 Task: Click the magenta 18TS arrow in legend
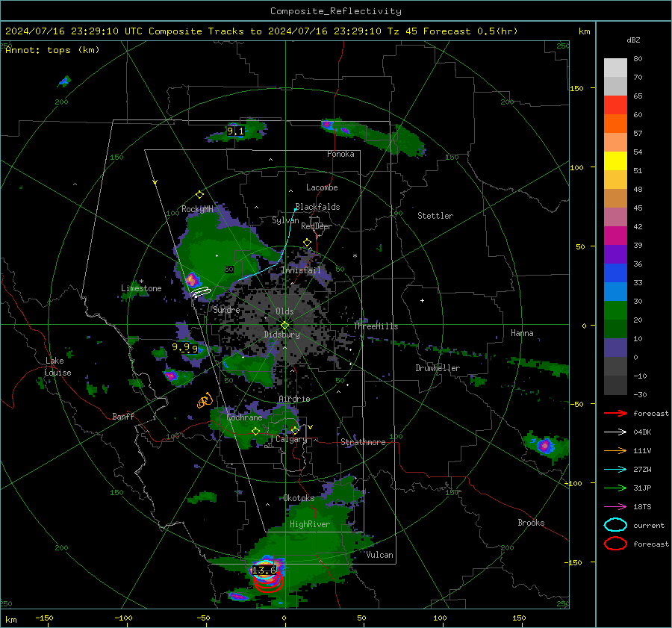pyautogui.click(x=615, y=507)
